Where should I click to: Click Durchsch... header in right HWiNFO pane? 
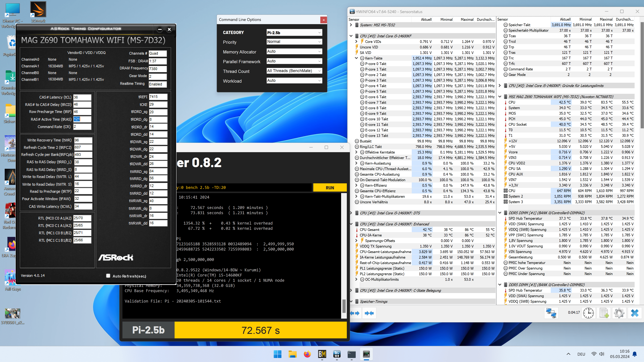point(625,19)
